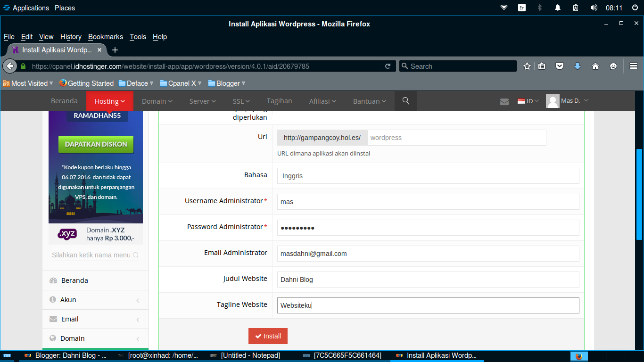
Task: Expand the Akun sidebar section
Action: pyautogui.click(x=95, y=300)
